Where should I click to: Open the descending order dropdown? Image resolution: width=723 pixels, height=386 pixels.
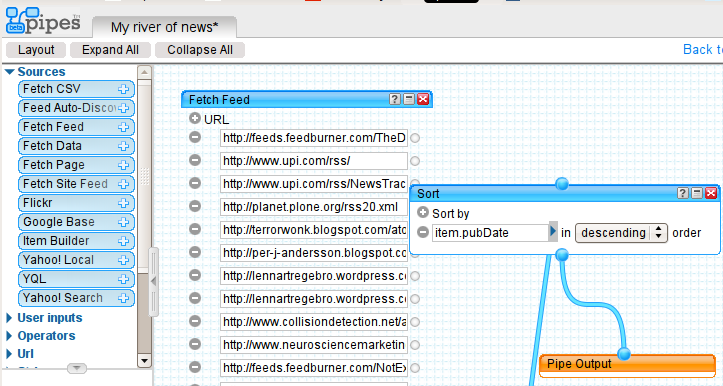click(x=621, y=233)
